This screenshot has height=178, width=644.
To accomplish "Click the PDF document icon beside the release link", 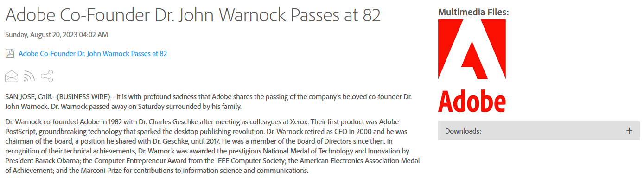I will 10,54.
